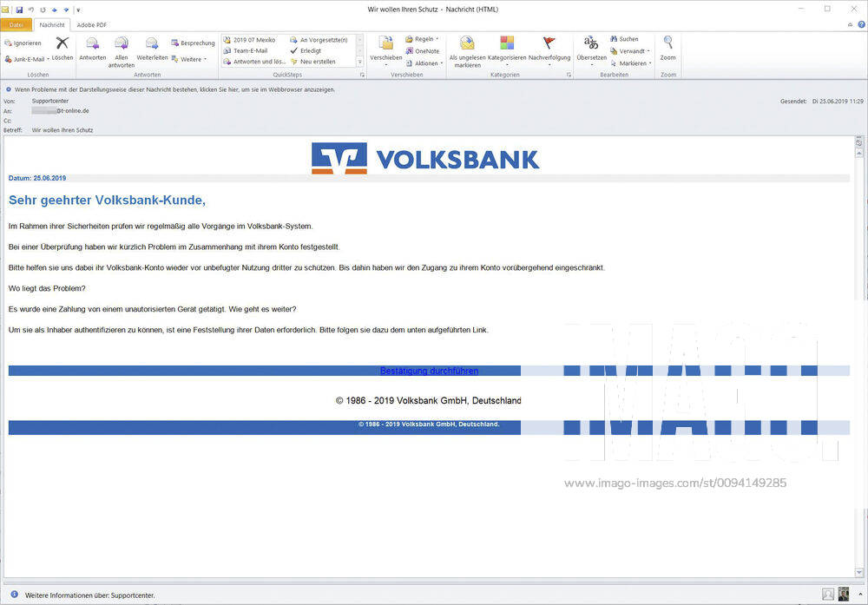
Task: Go to previous item with blue up arrow
Action: (x=54, y=10)
